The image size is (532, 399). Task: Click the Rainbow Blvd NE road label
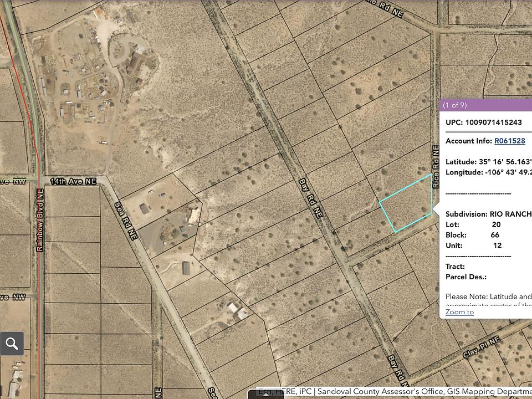[40, 220]
